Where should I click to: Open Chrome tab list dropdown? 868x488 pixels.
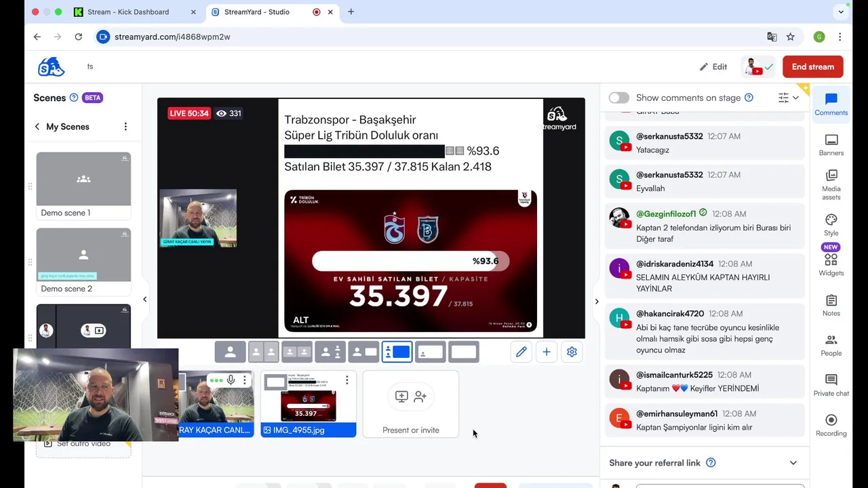(841, 12)
